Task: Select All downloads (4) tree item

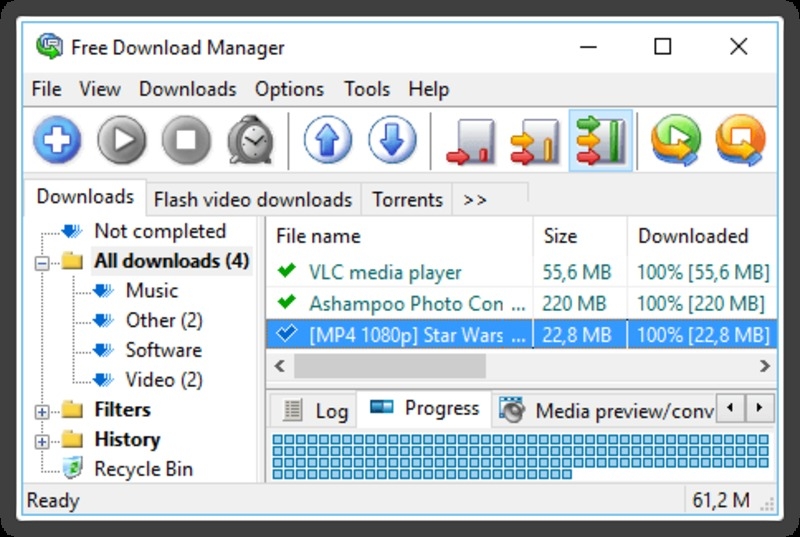Action: [x=171, y=261]
